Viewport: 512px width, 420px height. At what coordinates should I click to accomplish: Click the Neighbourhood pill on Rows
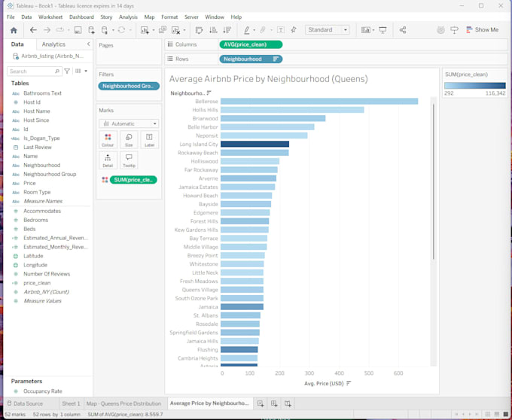point(251,59)
